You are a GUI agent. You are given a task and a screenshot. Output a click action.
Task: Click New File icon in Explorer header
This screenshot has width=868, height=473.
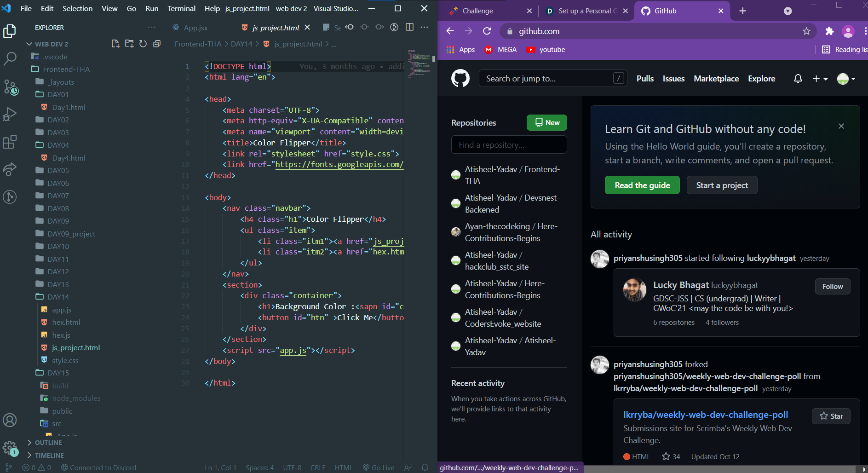point(115,44)
